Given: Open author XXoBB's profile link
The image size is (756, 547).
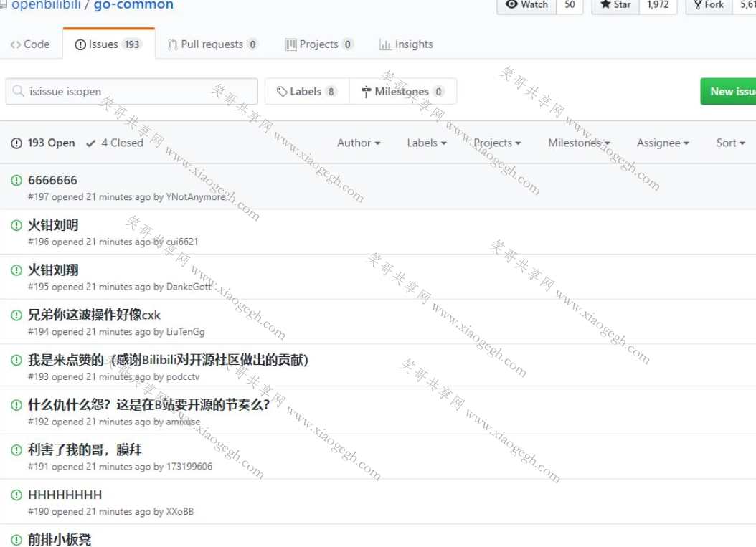Looking at the screenshot, I should coord(180,512).
